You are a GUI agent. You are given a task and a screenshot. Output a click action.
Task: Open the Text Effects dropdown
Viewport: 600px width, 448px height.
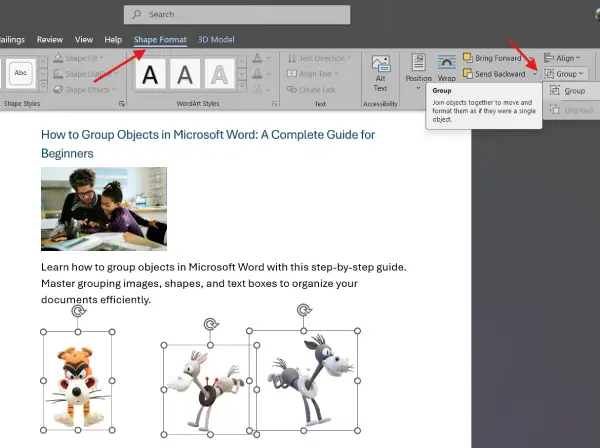[262, 90]
